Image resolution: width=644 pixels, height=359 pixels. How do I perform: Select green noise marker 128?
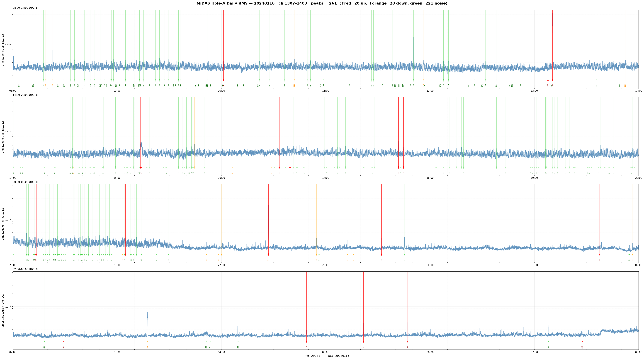(204, 167)
